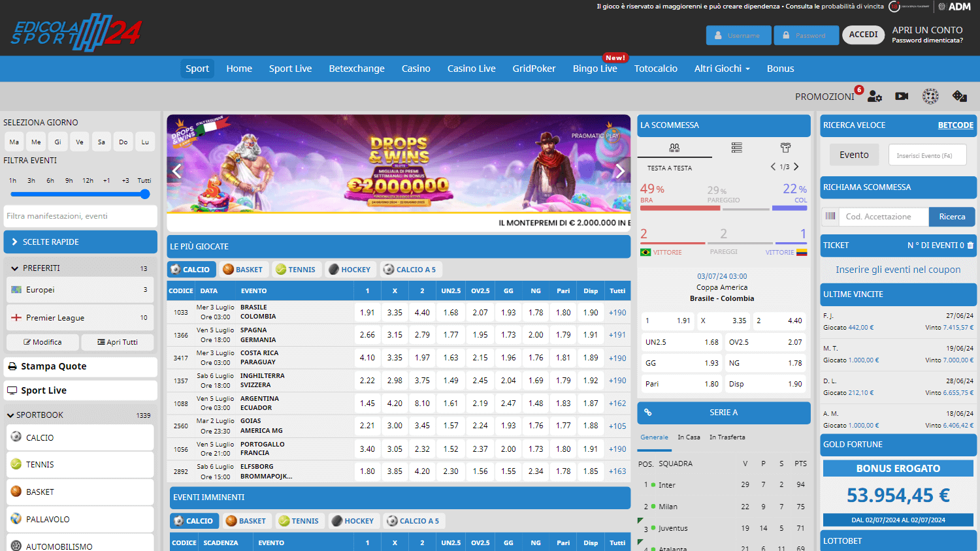Switch to In Trasferta standings tab
Image resolution: width=980 pixels, height=551 pixels.
click(x=727, y=437)
